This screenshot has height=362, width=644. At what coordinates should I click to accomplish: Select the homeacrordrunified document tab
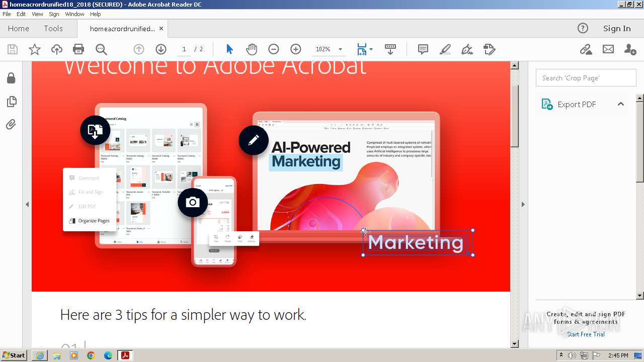click(x=122, y=29)
